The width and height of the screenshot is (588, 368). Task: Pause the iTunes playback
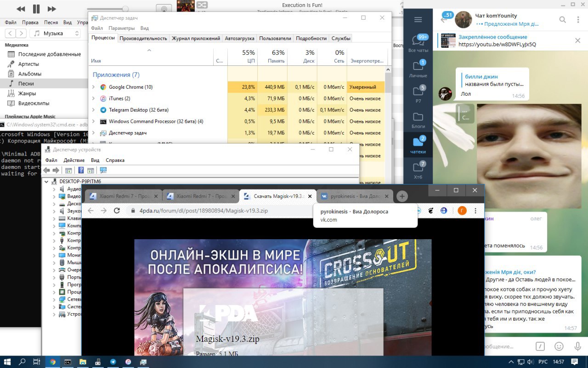36,9
